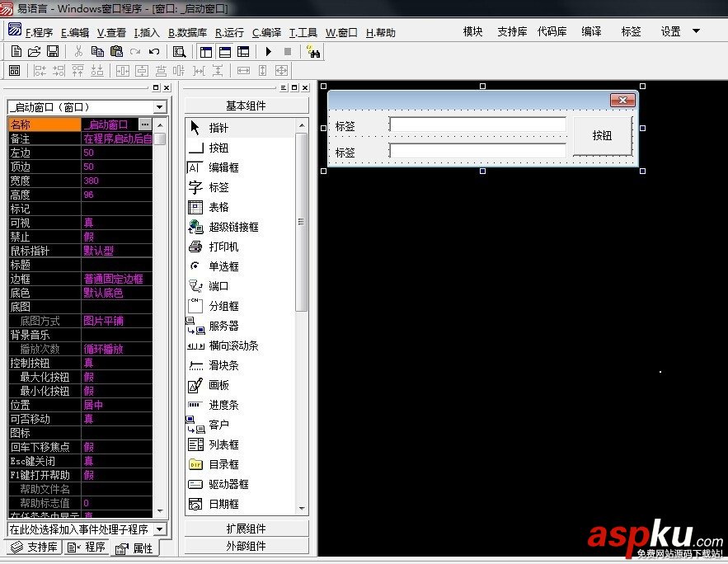Open the H.帮助 menu
This screenshot has width=728, height=564.
coord(381,32)
